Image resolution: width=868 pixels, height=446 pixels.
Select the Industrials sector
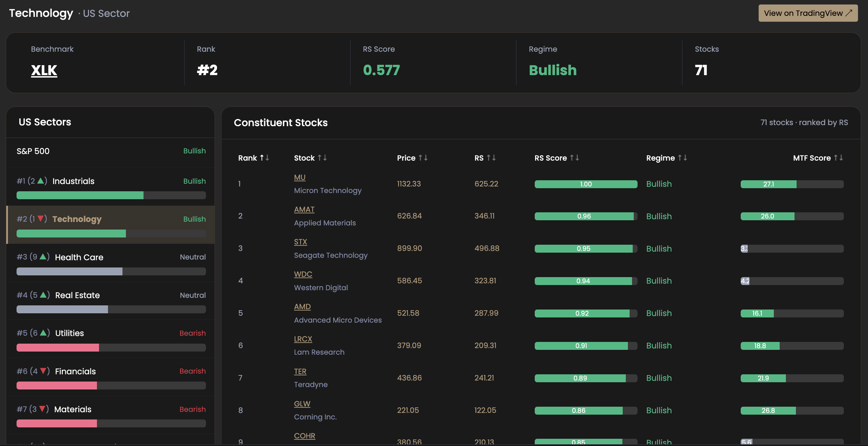110,187
